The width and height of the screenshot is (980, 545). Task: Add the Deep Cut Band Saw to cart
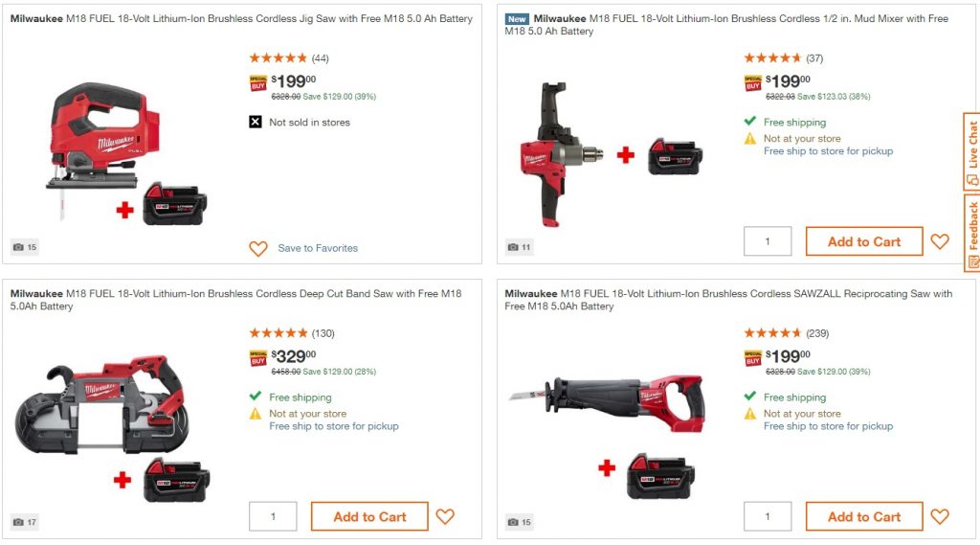pyautogui.click(x=369, y=517)
